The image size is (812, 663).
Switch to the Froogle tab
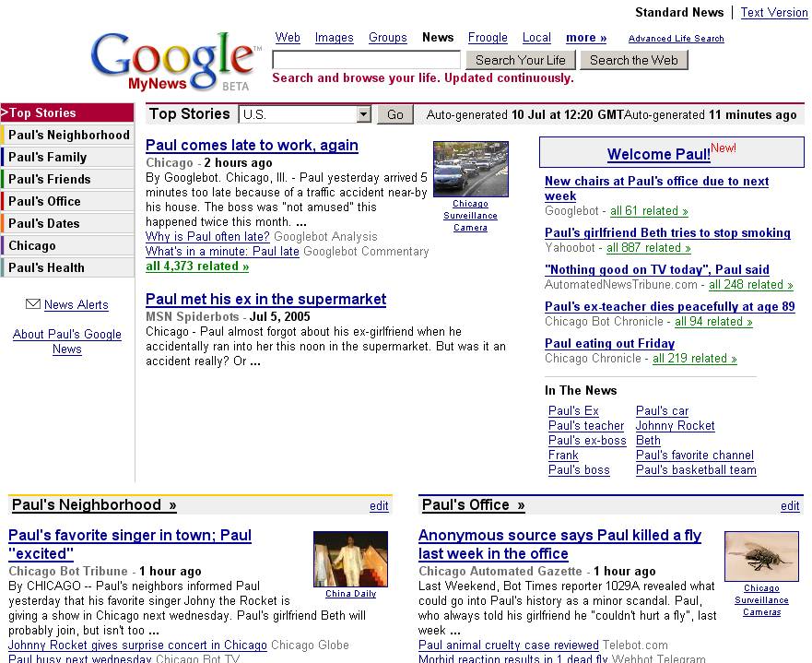click(488, 38)
